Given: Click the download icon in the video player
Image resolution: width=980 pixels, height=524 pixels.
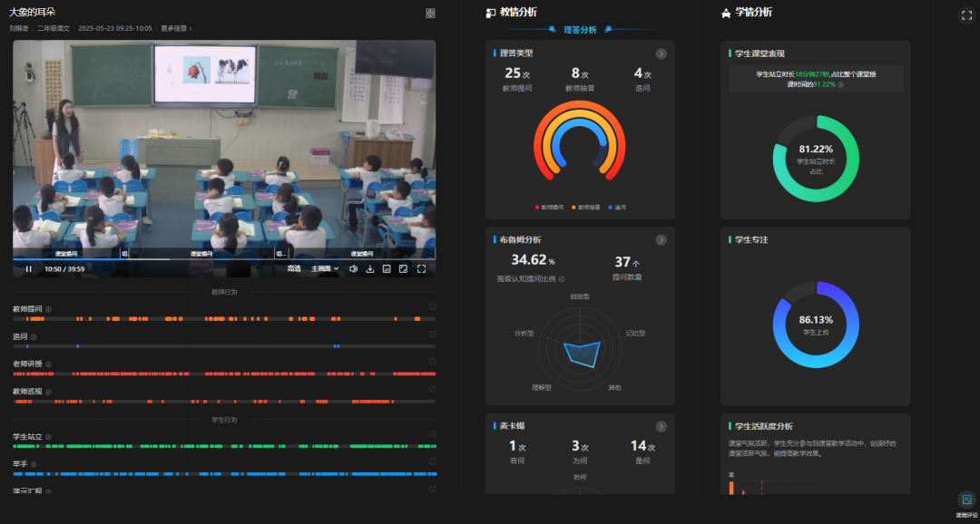Looking at the screenshot, I should [369, 268].
